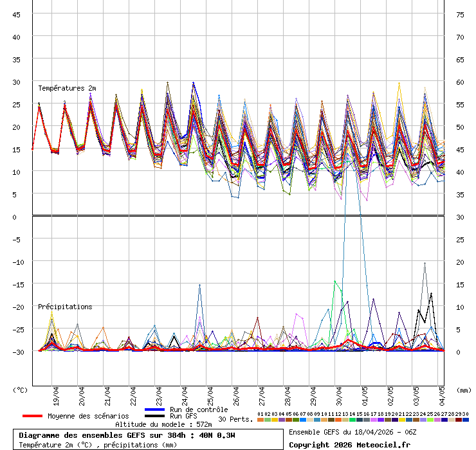Click the blue Run de contrôle legend line

click(155, 410)
